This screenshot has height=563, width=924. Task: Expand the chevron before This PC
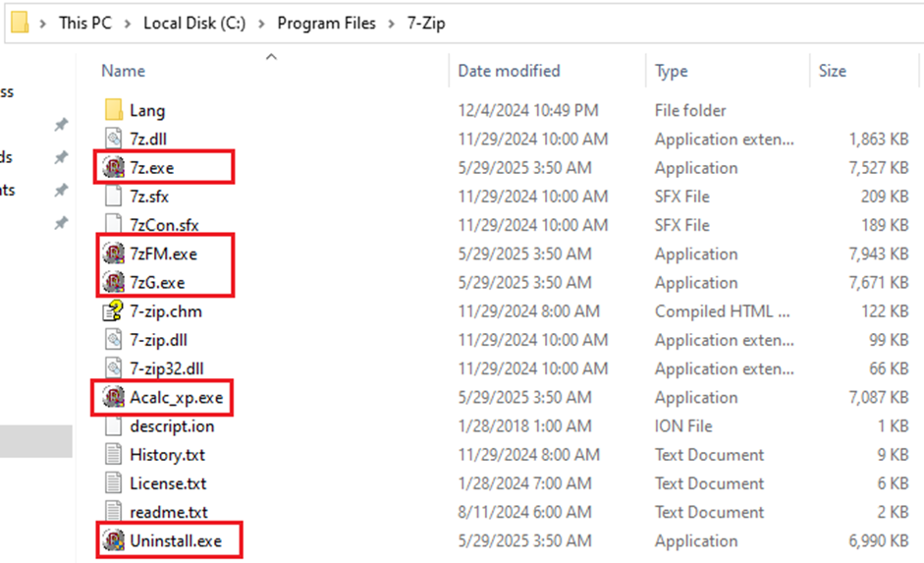pyautogui.click(x=42, y=24)
